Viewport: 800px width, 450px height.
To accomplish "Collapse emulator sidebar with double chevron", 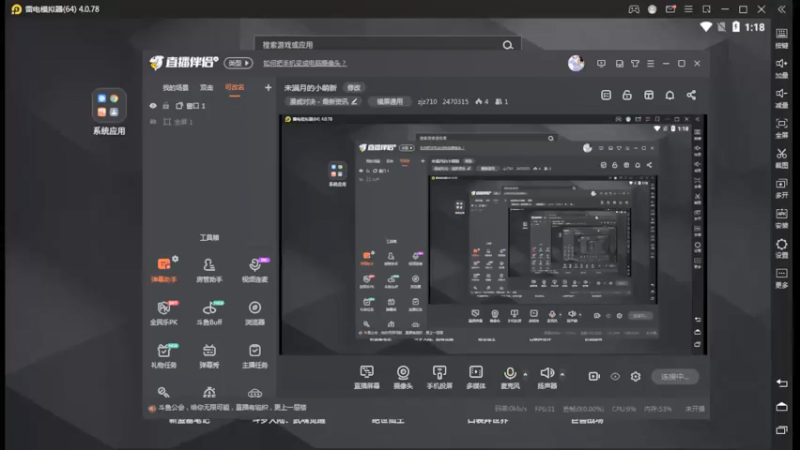I will [x=782, y=9].
